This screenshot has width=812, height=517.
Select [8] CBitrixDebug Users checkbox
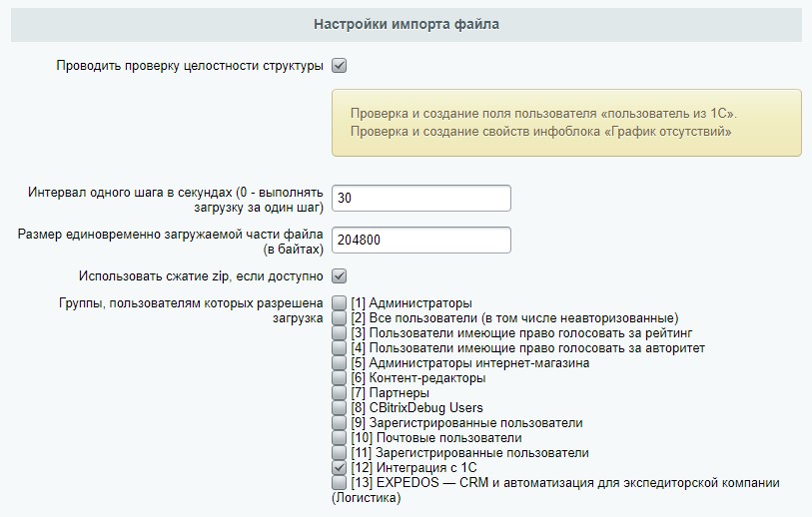[341, 408]
